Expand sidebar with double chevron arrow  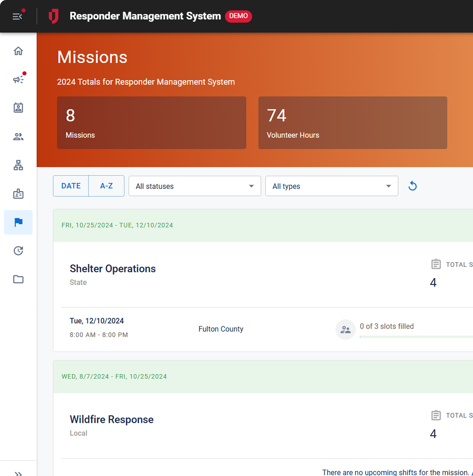point(18,473)
